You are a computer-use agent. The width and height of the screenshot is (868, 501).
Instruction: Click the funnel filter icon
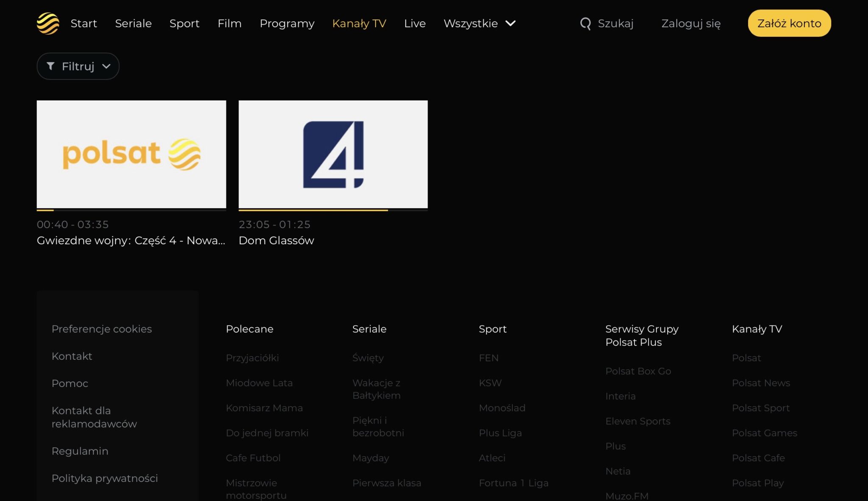[50, 66]
